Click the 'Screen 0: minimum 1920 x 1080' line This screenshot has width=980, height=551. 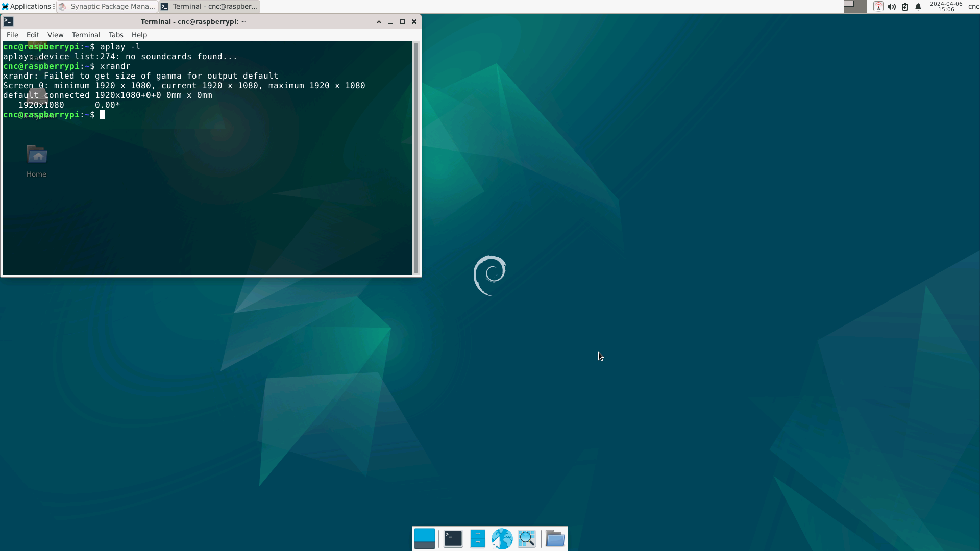click(x=184, y=85)
